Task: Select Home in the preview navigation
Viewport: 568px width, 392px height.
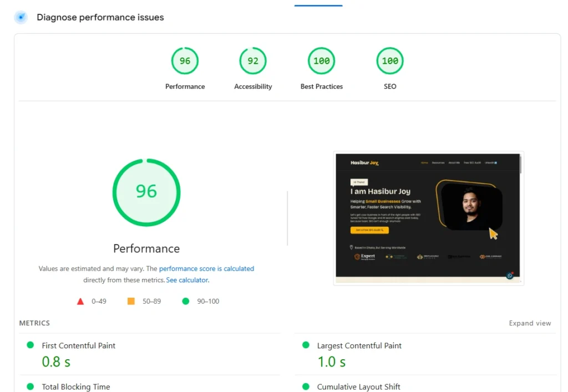Action: (424, 163)
